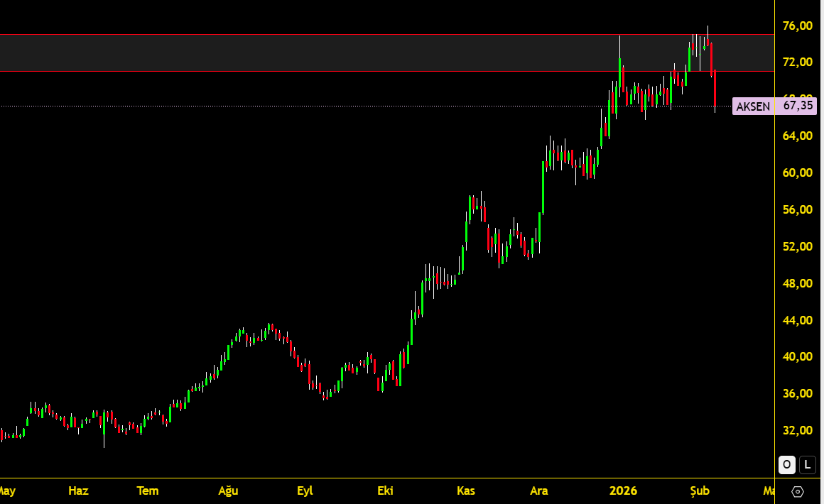Click the 60,00 price axis label

point(797,172)
